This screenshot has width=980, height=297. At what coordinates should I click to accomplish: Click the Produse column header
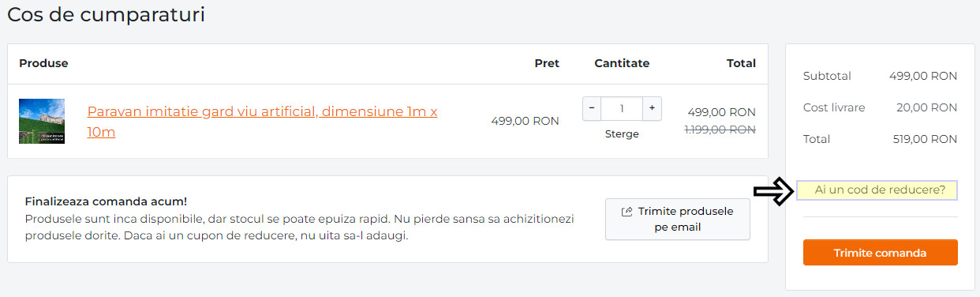(43, 63)
